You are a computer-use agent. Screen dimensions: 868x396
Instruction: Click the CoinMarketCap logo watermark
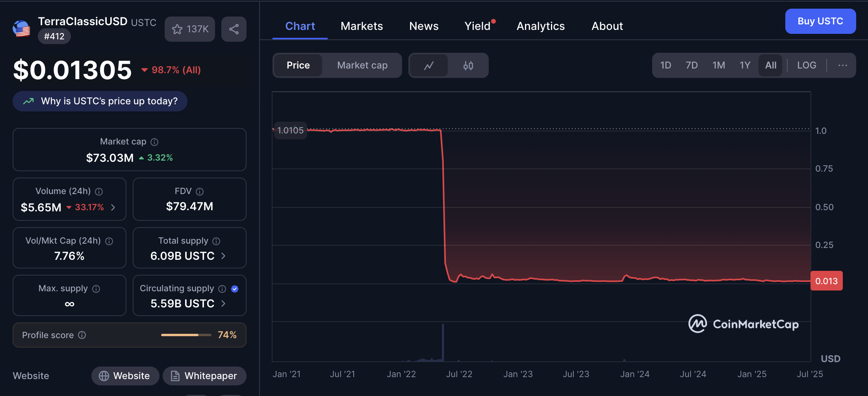pos(744,324)
